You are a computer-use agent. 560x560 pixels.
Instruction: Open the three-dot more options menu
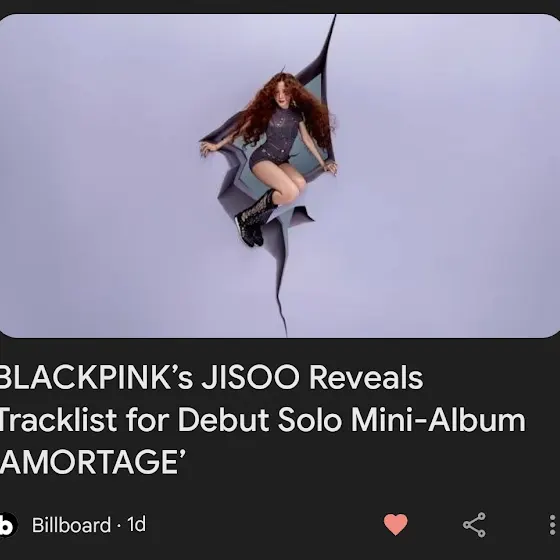click(552, 525)
